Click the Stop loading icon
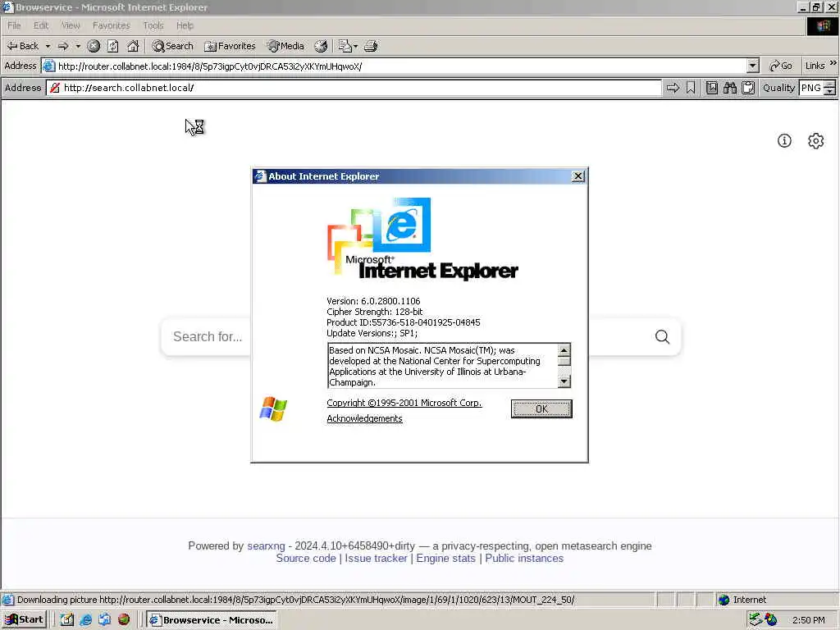 [x=94, y=46]
